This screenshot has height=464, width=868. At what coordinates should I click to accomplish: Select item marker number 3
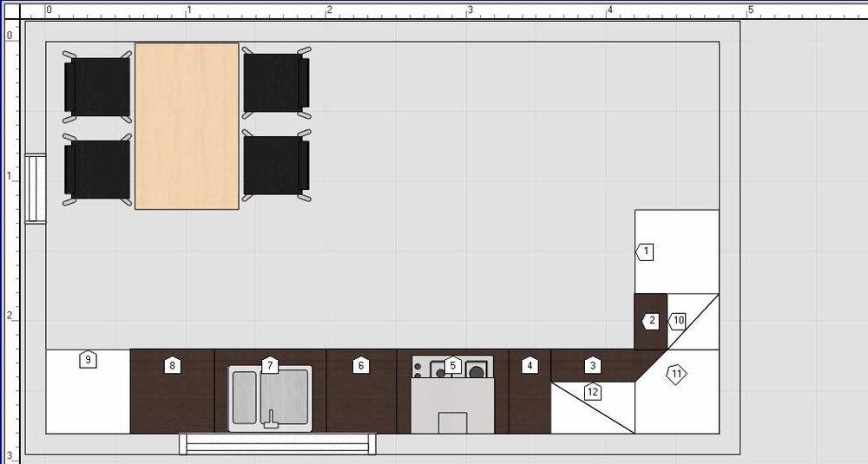[593, 366]
